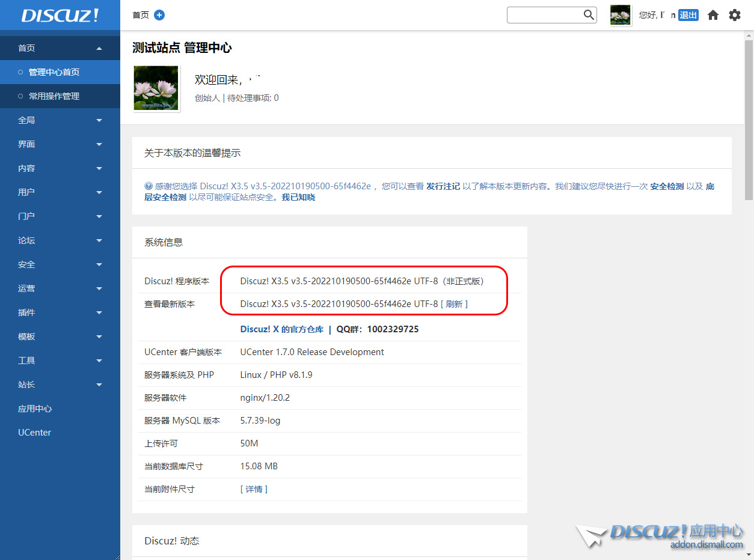Open the Discuz! X 的官方仓库 link
The image size is (754, 560).
click(x=282, y=329)
